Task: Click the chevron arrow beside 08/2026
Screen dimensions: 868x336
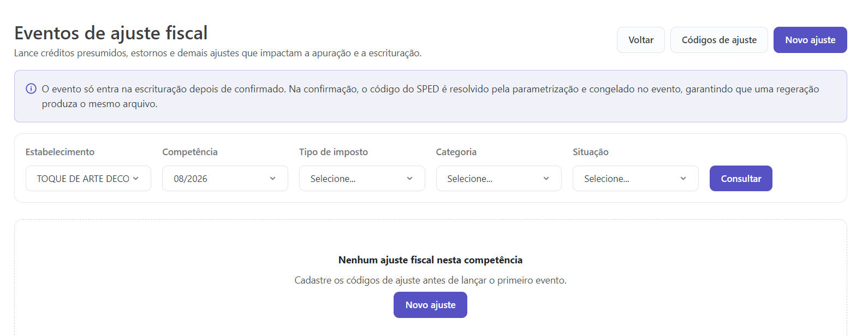Action: tap(273, 179)
